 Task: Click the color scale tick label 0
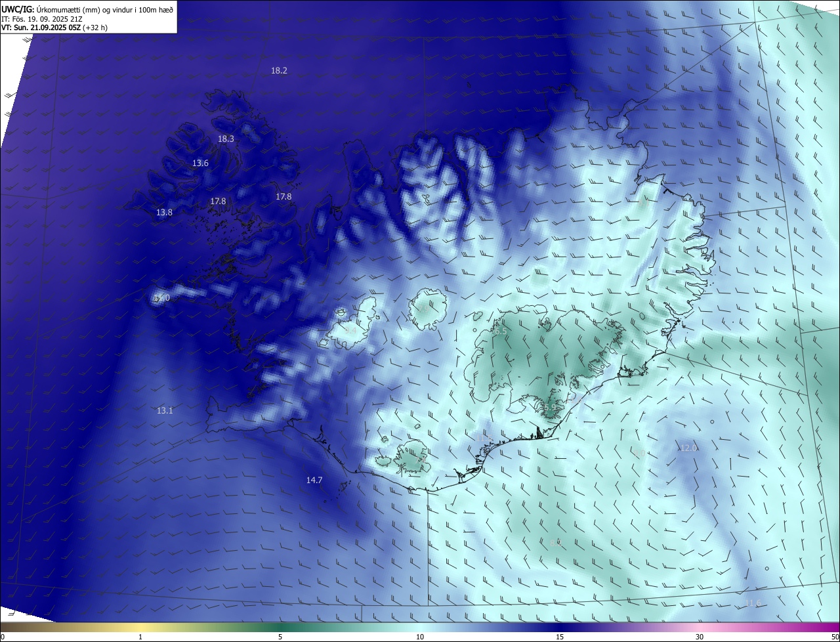[2, 637]
